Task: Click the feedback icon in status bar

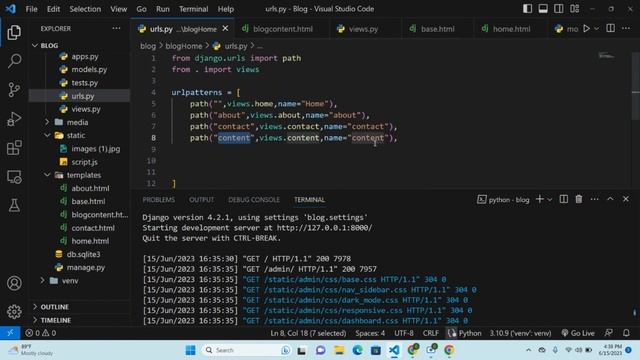Action: pyautogui.click(x=609, y=333)
